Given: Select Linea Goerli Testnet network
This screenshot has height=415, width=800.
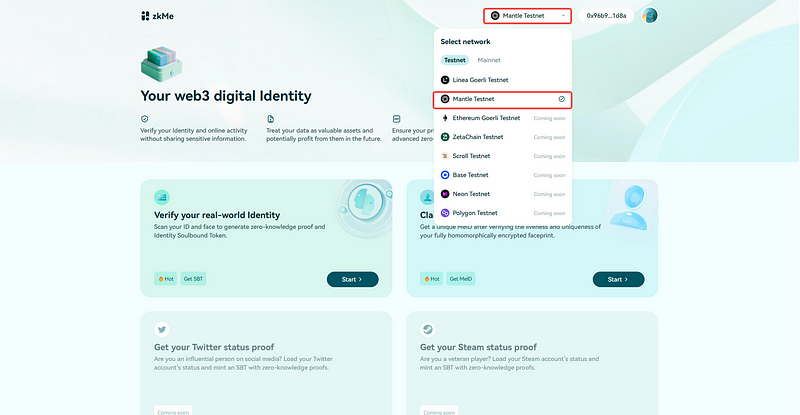Looking at the screenshot, I should [x=503, y=80].
